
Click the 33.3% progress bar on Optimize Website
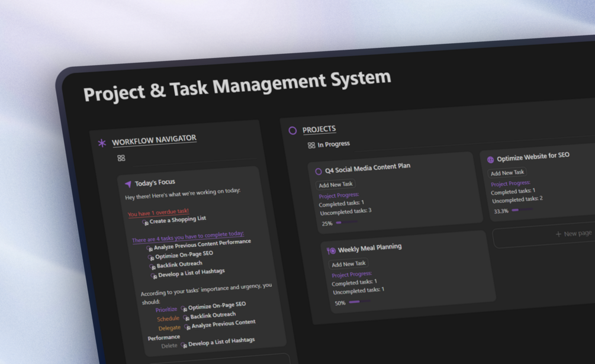[522, 210]
